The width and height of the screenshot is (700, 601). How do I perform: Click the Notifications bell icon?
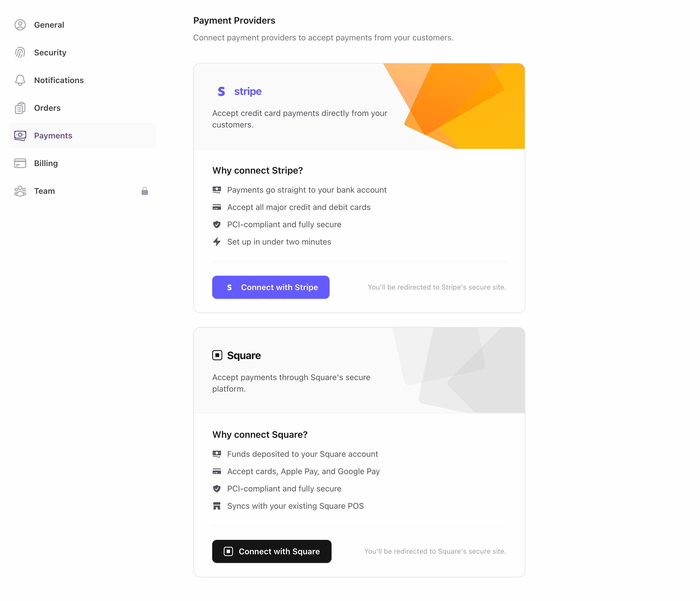(x=20, y=80)
